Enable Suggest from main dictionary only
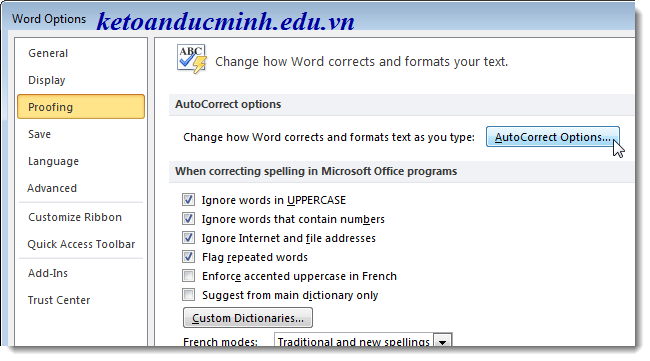The width and height of the screenshot is (650, 361). (188, 295)
